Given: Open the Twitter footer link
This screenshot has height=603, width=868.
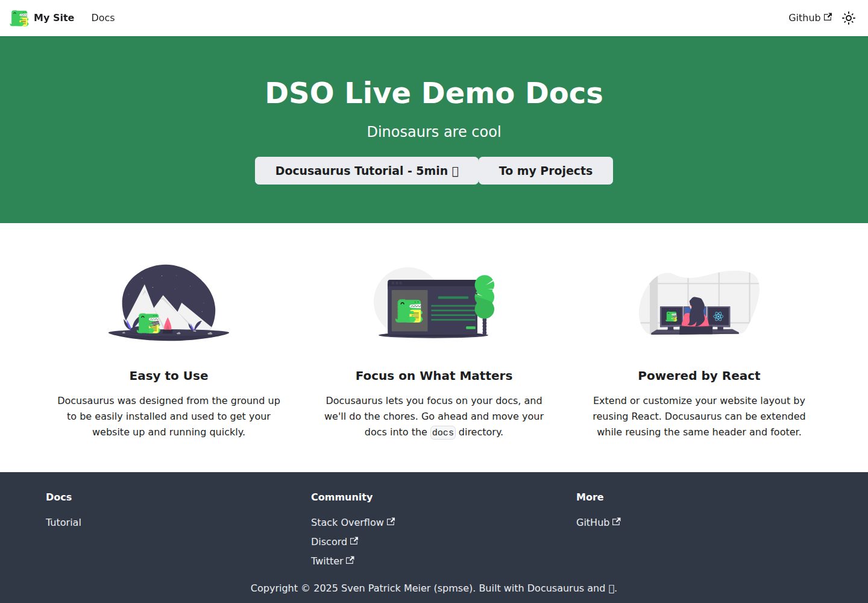Looking at the screenshot, I should 333,561.
